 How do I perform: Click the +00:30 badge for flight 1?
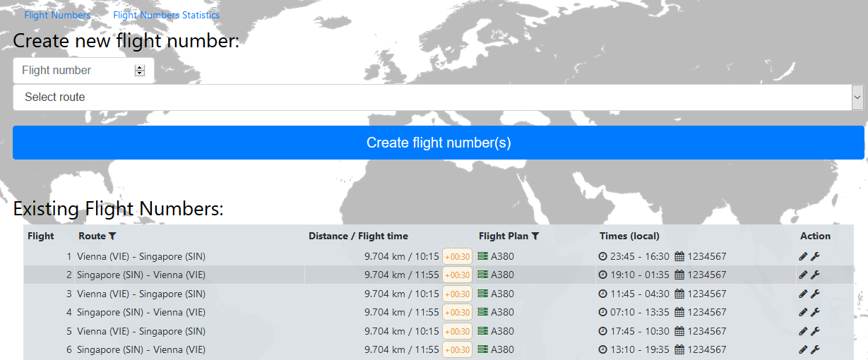[457, 256]
